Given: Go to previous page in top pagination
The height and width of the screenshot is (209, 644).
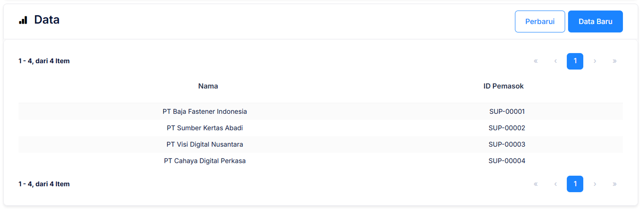Looking at the screenshot, I should click(x=555, y=61).
